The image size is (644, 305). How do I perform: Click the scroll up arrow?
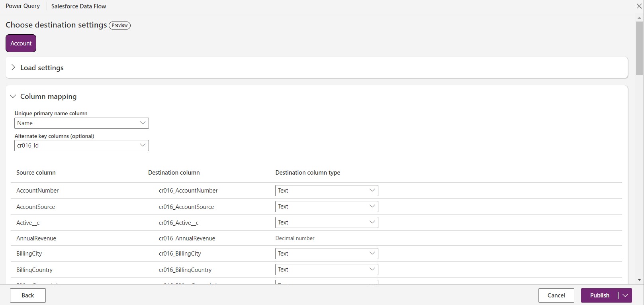click(x=640, y=18)
